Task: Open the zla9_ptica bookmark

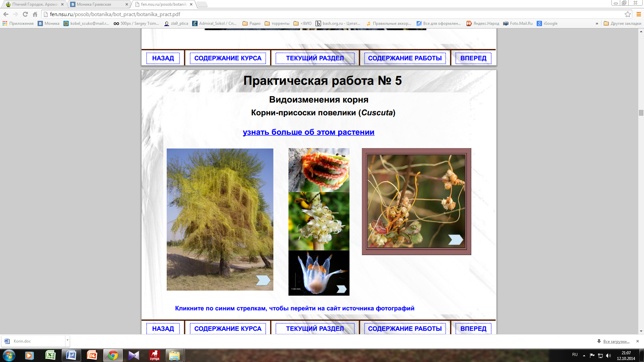Action: (176, 23)
